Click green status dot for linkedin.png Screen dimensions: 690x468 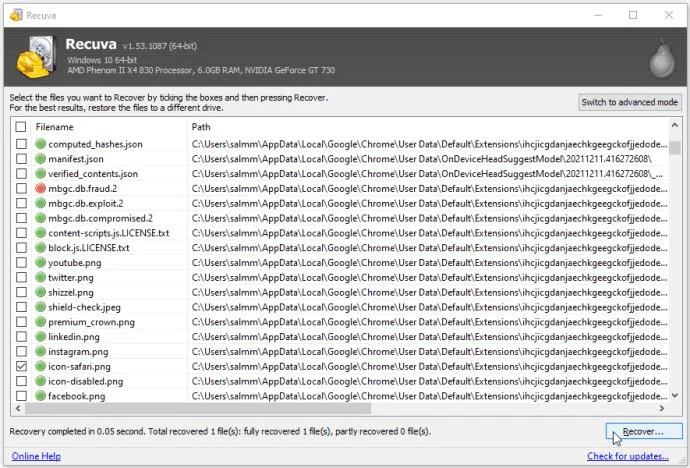[40, 337]
